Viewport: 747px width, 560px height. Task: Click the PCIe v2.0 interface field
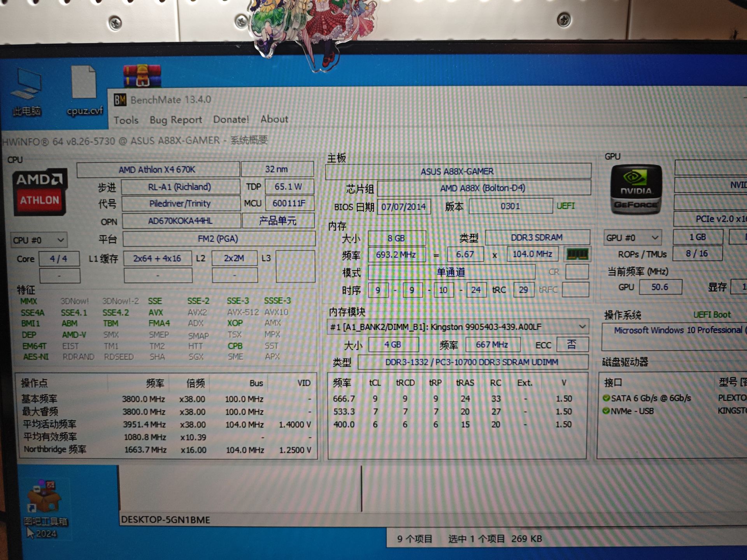point(710,219)
